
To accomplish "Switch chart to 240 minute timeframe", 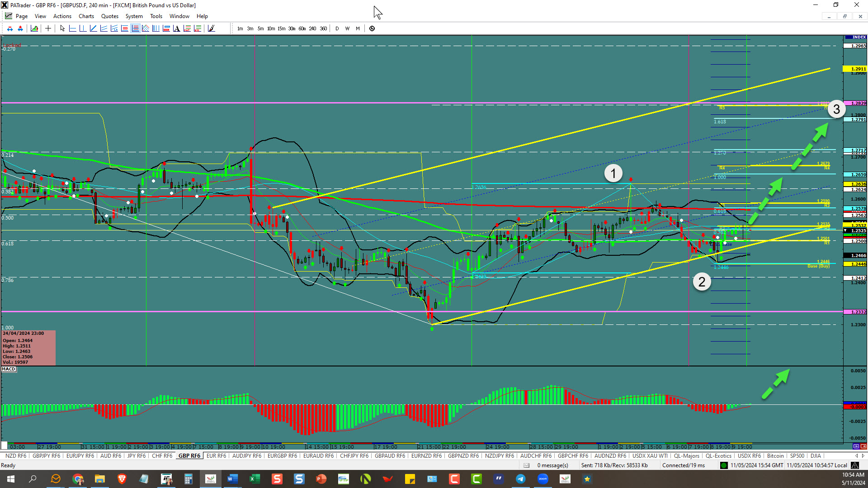I will pyautogui.click(x=312, y=28).
